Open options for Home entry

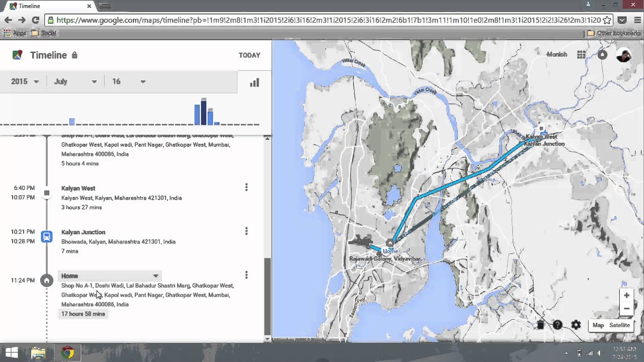click(246, 275)
